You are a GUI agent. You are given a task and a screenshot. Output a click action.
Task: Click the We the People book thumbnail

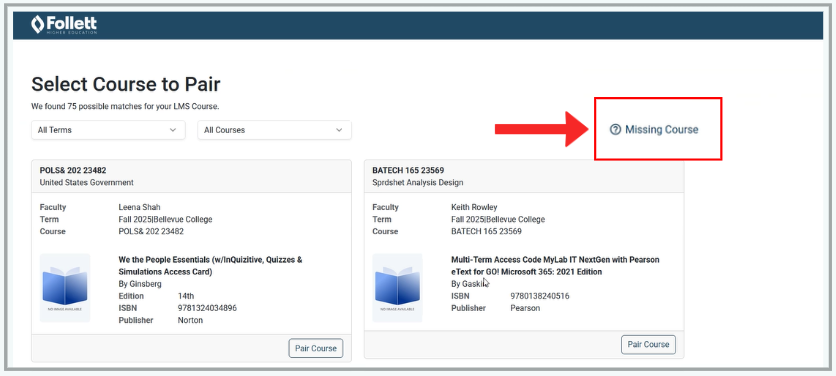pyautogui.click(x=65, y=288)
